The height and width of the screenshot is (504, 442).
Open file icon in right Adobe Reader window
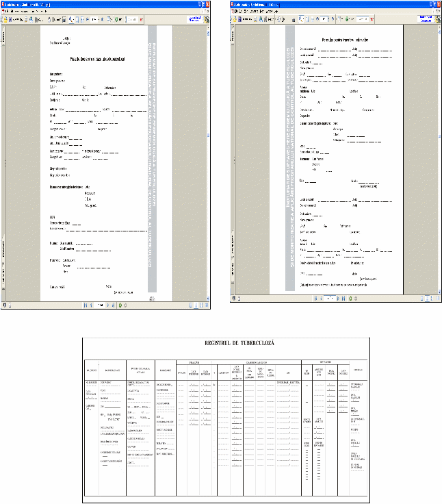tap(235, 19)
